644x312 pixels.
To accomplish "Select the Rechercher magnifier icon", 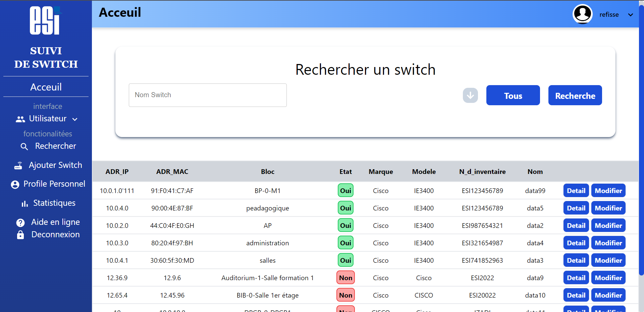I will pyautogui.click(x=24, y=146).
